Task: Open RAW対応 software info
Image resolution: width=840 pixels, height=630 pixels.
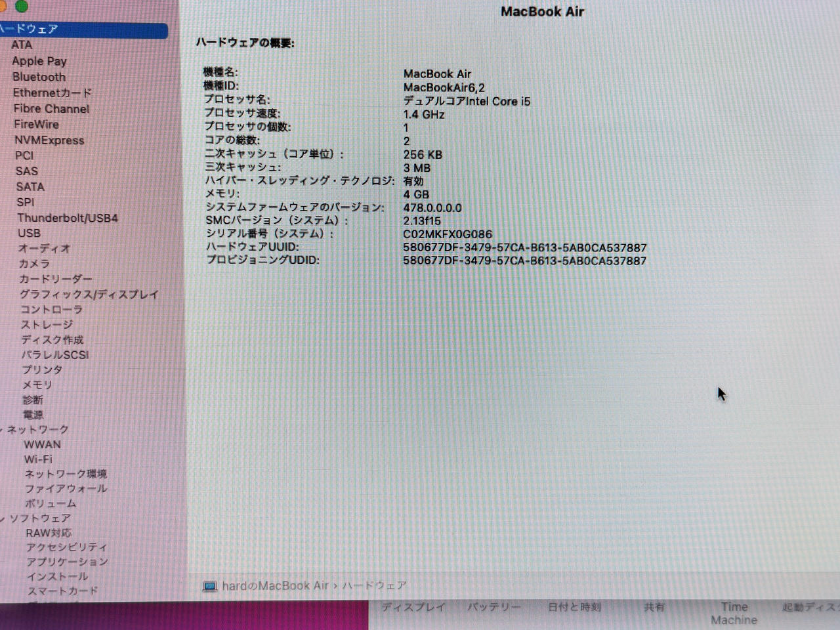Action: pyautogui.click(x=49, y=533)
